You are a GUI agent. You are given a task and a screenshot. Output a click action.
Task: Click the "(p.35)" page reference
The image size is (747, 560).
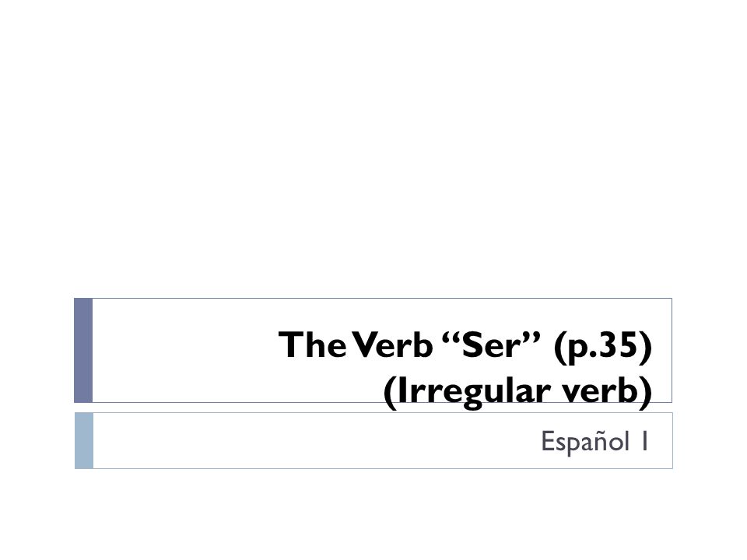tap(603, 346)
